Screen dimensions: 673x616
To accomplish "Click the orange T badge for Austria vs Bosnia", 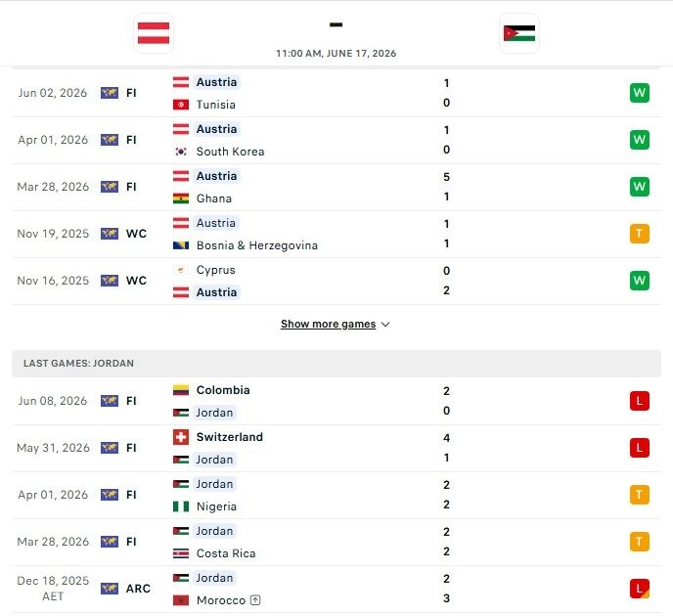I will (639, 234).
